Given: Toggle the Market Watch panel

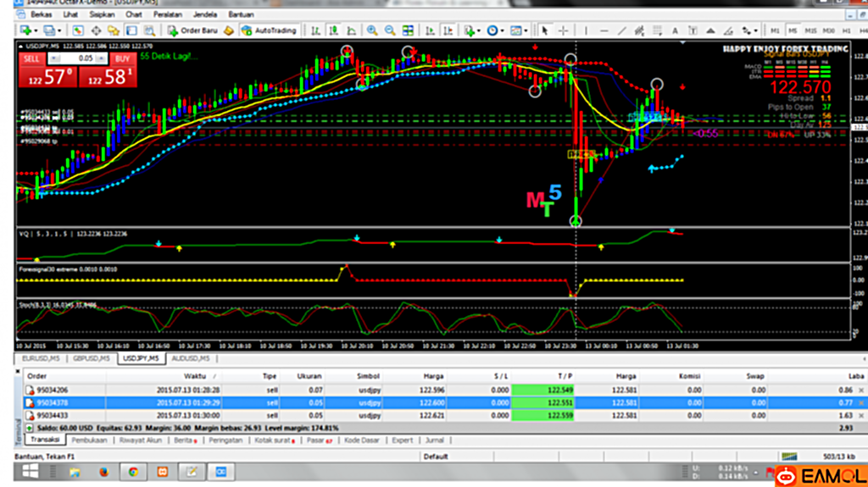Looking at the screenshot, I should pyautogui.click(x=78, y=30).
